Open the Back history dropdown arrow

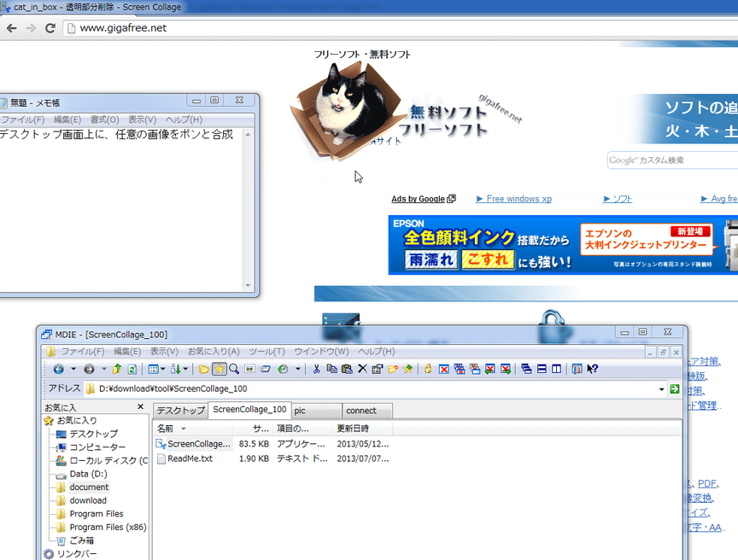73,369
